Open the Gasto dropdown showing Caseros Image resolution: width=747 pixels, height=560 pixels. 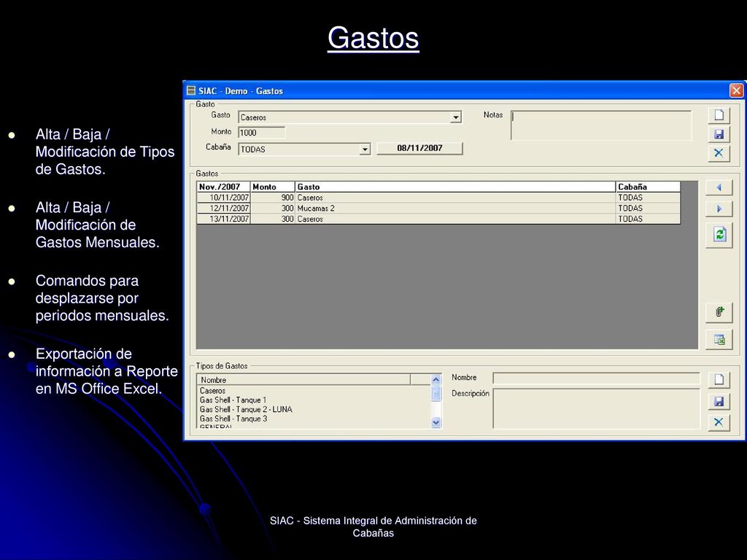point(456,117)
